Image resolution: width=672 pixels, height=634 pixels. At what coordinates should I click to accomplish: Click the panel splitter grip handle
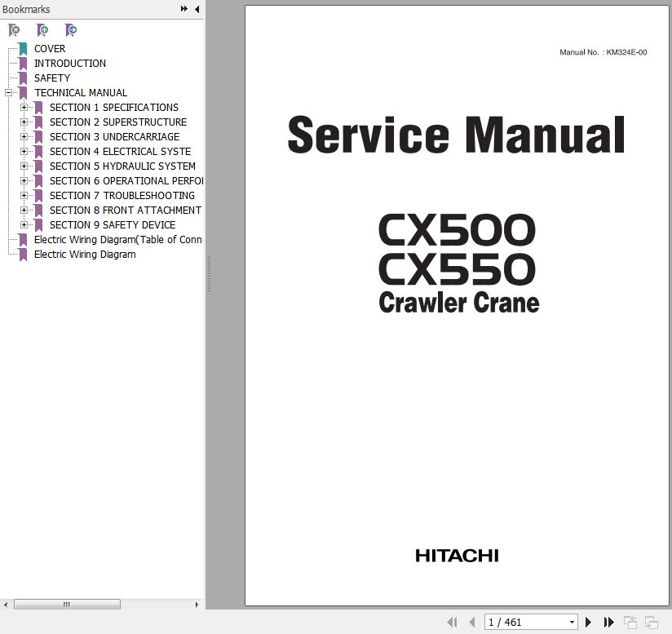pos(209,274)
